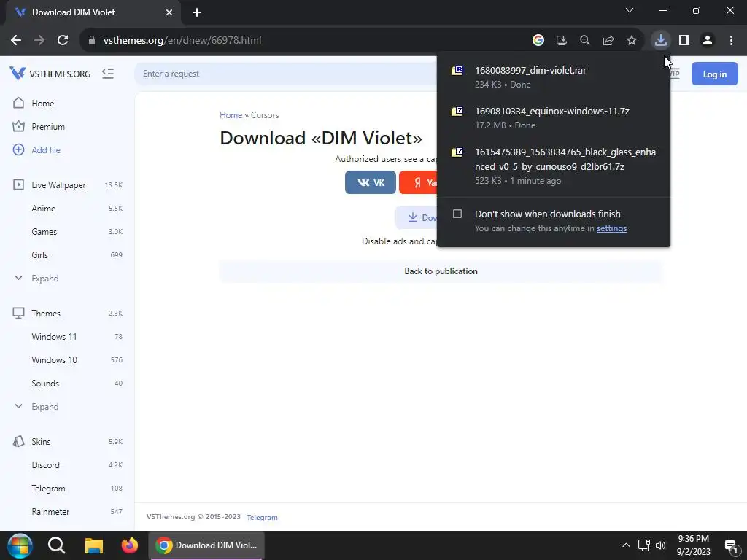Click the dim-violet.rar file icon
This screenshot has width=747, height=560.
457,71
